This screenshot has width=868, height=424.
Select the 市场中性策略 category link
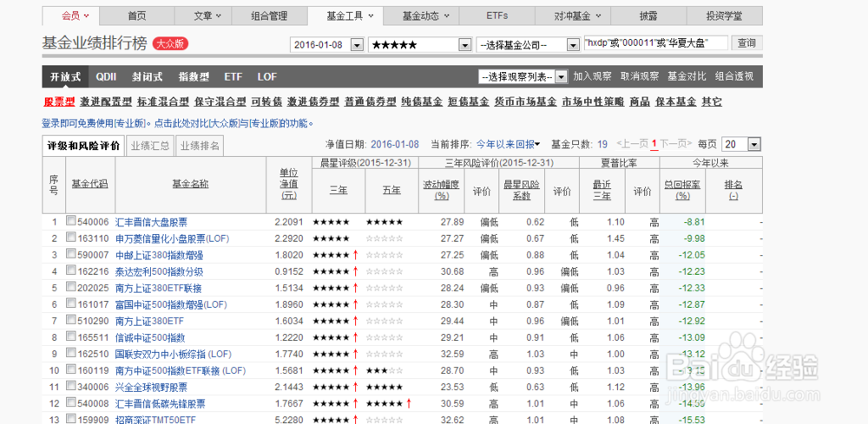[593, 101]
